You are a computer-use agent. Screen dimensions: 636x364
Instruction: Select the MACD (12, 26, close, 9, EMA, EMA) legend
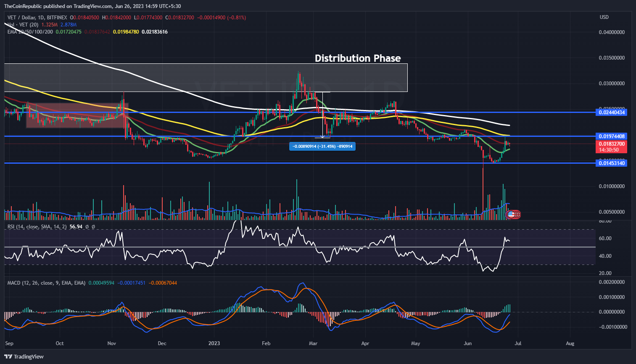[47, 283]
